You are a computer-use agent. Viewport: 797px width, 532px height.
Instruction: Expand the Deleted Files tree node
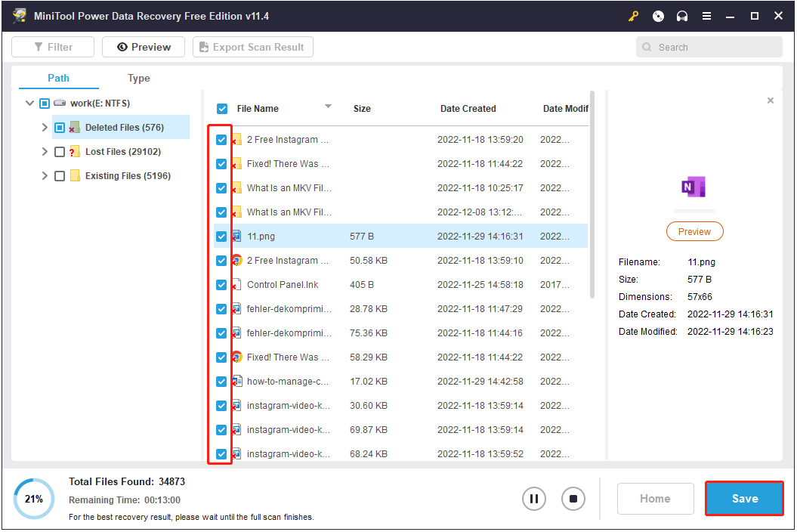(x=45, y=128)
